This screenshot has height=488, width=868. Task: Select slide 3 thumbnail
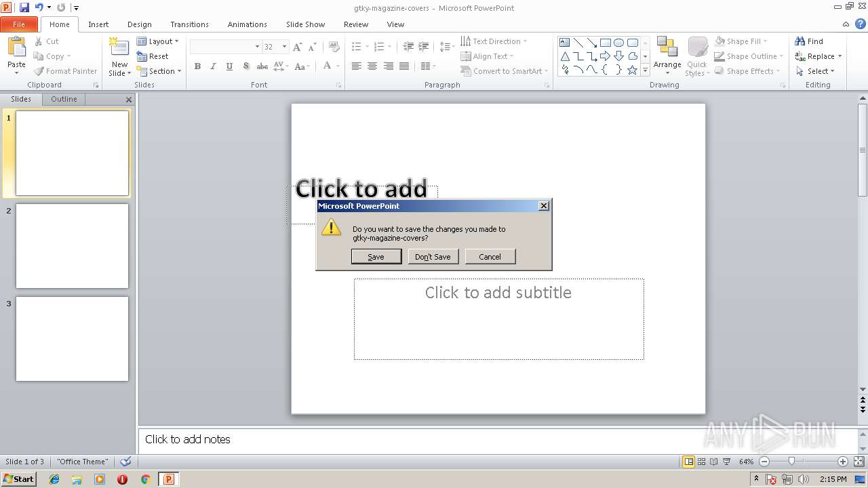(x=72, y=339)
